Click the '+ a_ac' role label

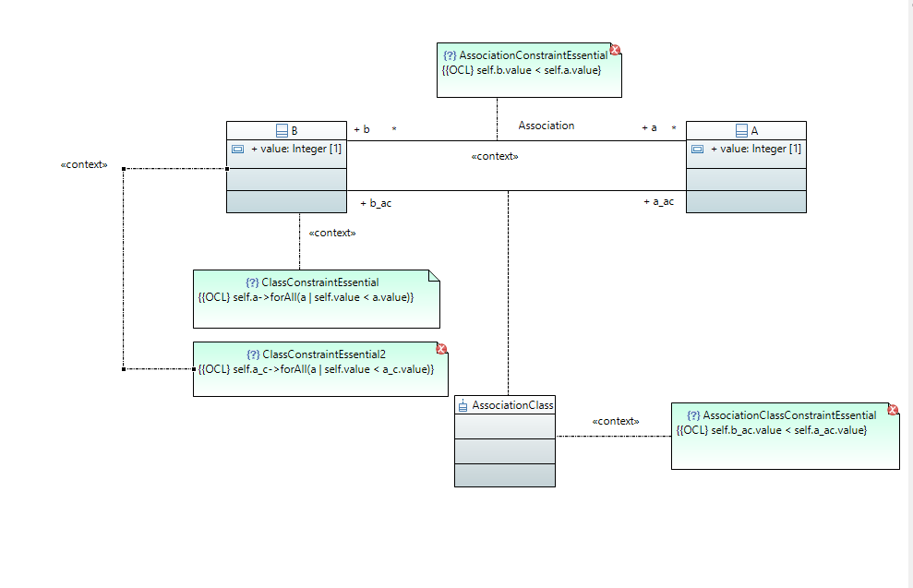tap(658, 201)
